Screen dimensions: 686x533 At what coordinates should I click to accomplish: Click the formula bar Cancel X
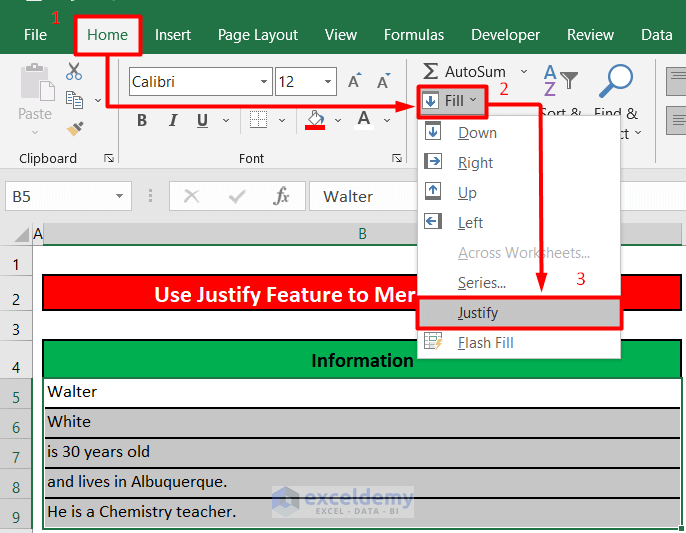[191, 196]
